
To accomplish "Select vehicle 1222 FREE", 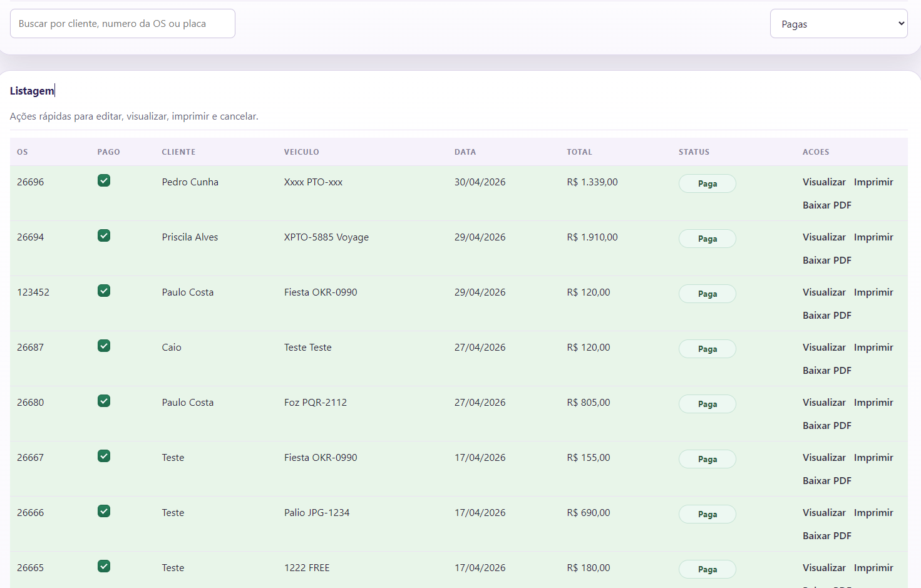I will (307, 568).
